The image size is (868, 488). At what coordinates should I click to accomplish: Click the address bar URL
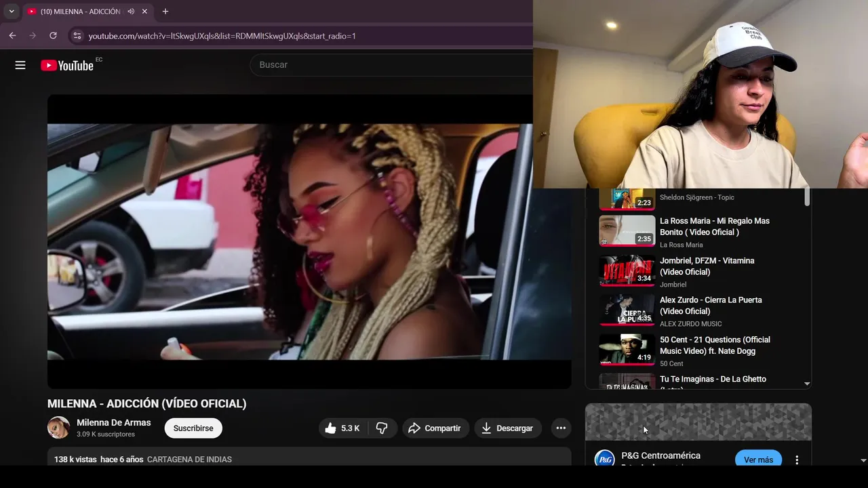click(x=222, y=36)
